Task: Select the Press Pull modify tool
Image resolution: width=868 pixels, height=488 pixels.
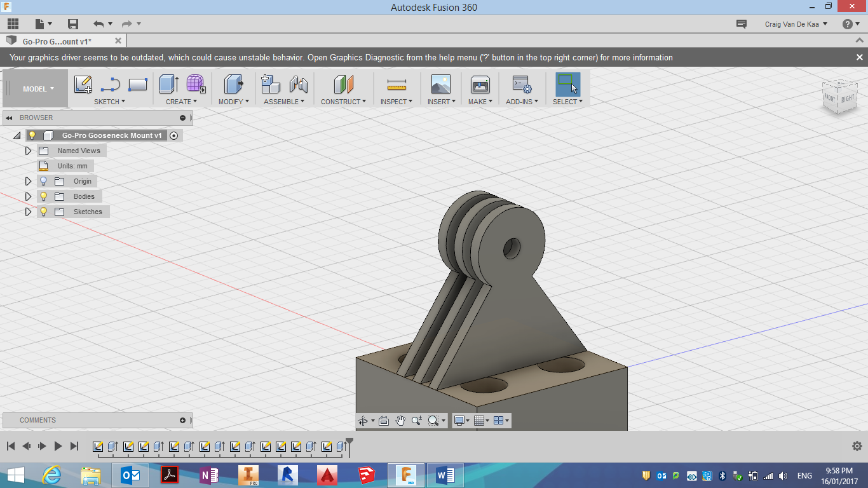Action: click(234, 85)
